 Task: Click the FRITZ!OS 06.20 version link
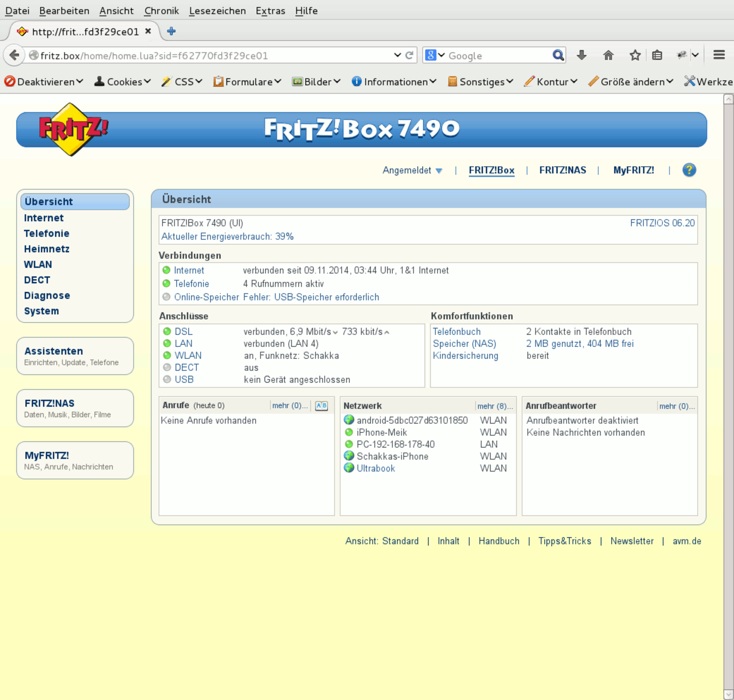click(662, 223)
